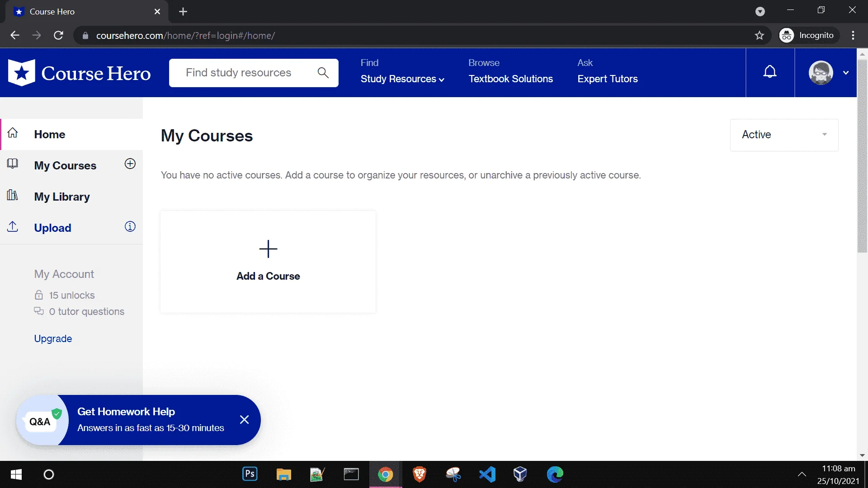Click the Upload arrow icon
Image resolution: width=868 pixels, height=488 pixels.
coord(13,226)
